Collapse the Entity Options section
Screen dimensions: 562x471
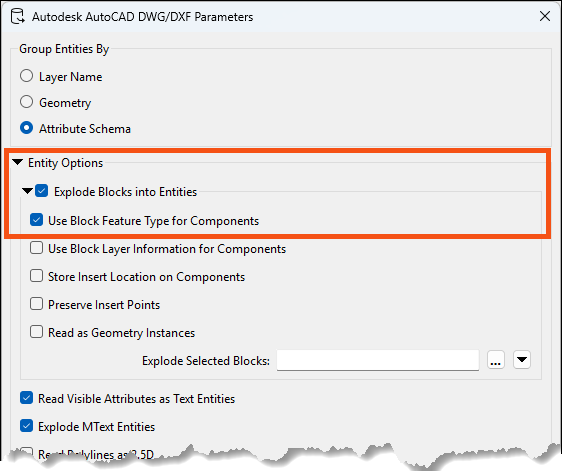point(17,162)
